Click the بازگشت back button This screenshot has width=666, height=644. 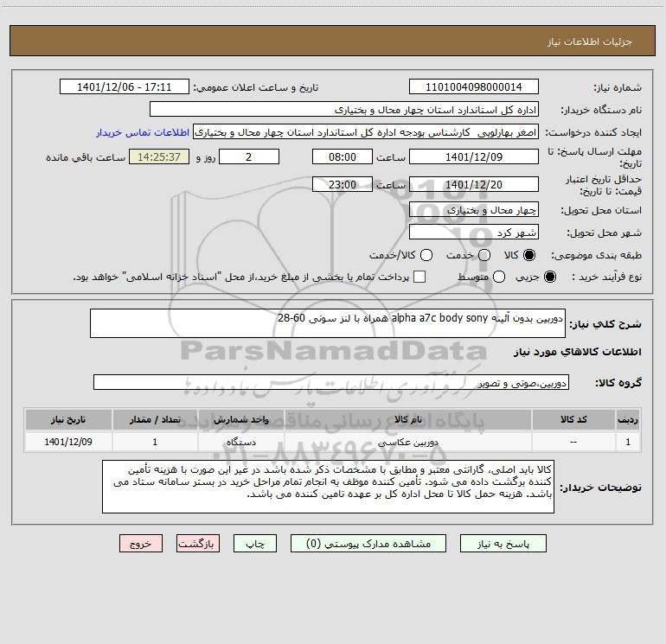point(198,544)
